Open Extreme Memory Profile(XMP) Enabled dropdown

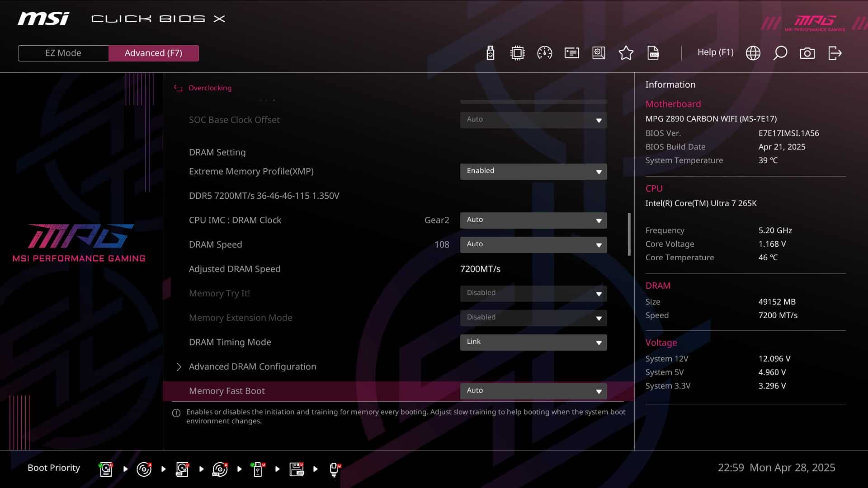(x=533, y=171)
